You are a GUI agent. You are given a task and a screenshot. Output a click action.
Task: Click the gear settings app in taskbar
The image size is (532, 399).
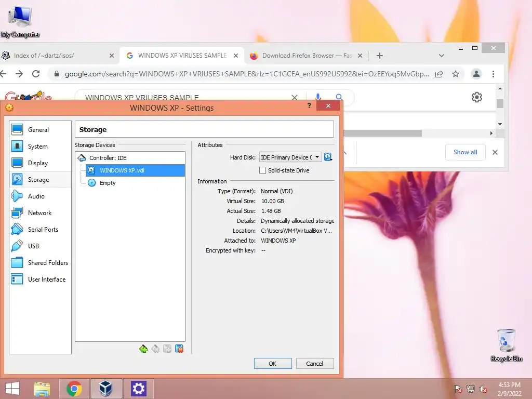tap(138, 389)
